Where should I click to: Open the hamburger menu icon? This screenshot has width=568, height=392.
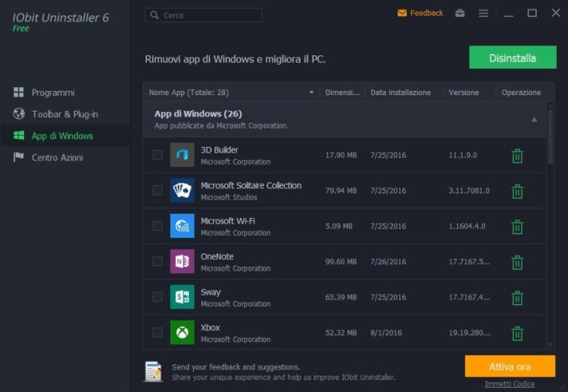[x=483, y=13]
